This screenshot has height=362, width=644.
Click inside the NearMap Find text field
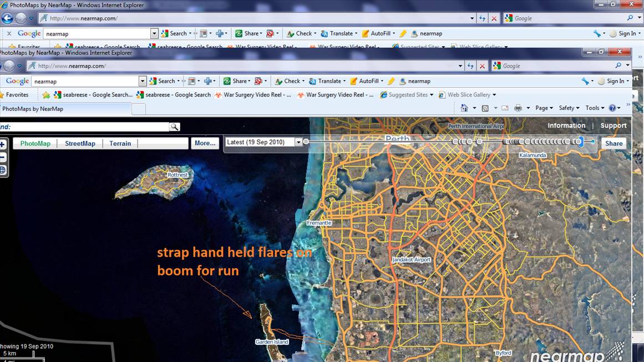[x=89, y=127]
